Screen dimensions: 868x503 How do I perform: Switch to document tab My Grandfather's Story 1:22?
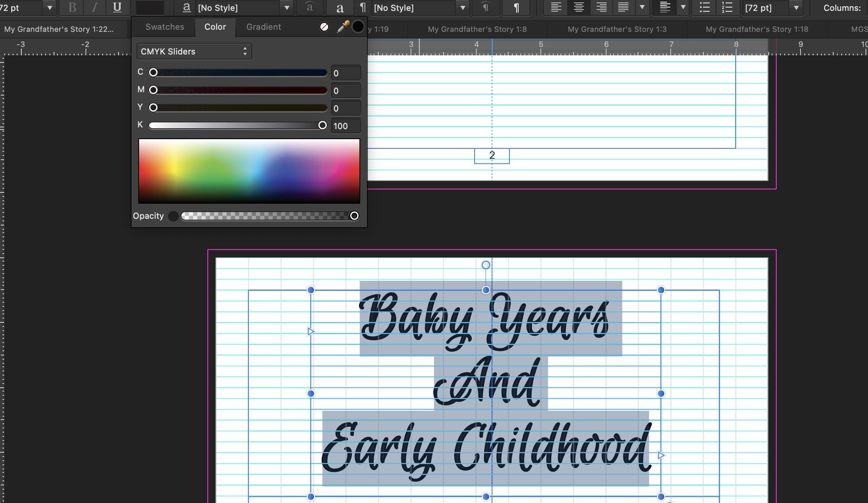tap(59, 29)
